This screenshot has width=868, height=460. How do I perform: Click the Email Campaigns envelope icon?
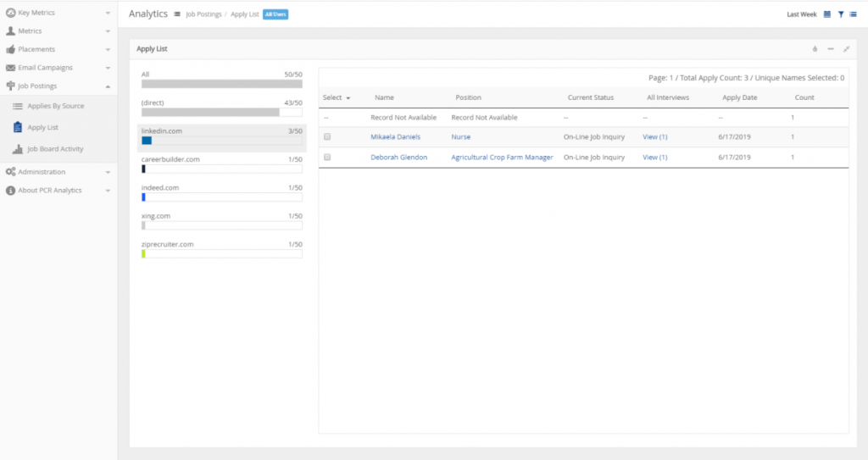pos(10,68)
